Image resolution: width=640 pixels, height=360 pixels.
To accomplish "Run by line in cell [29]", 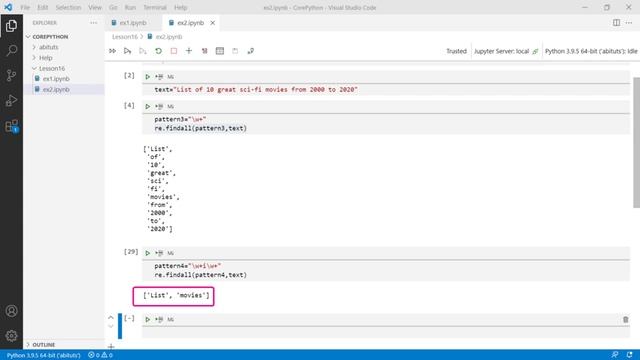I will tap(159, 253).
